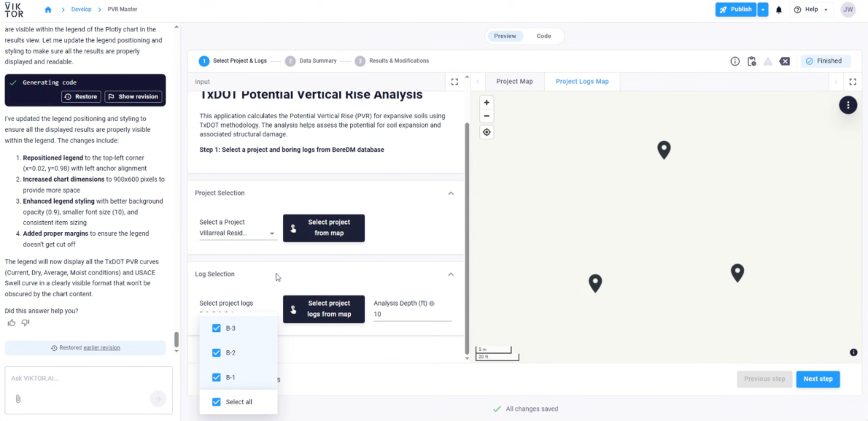868x421 pixels.
Task: Click Select project logs from map button
Action: point(324,309)
